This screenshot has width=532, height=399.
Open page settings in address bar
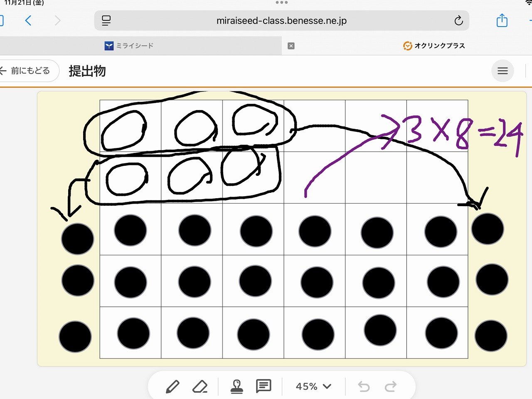(106, 21)
